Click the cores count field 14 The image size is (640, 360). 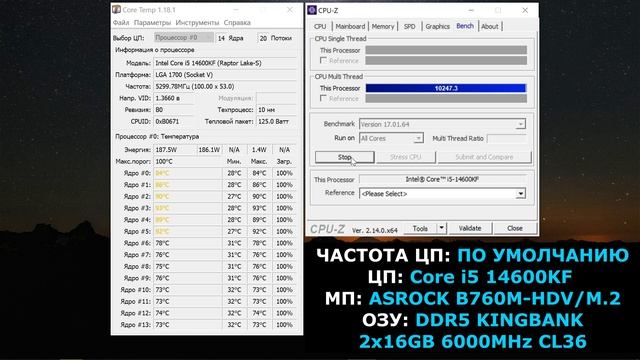point(221,38)
